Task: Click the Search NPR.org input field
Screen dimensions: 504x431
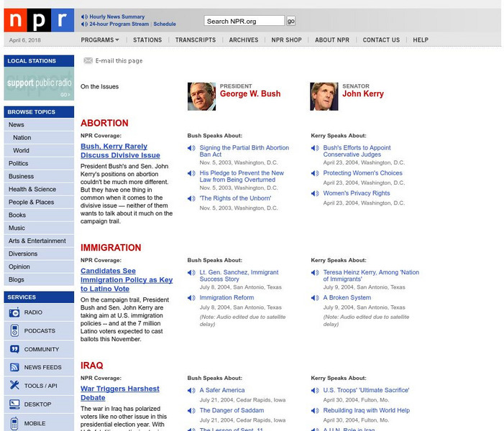Action: pos(244,21)
